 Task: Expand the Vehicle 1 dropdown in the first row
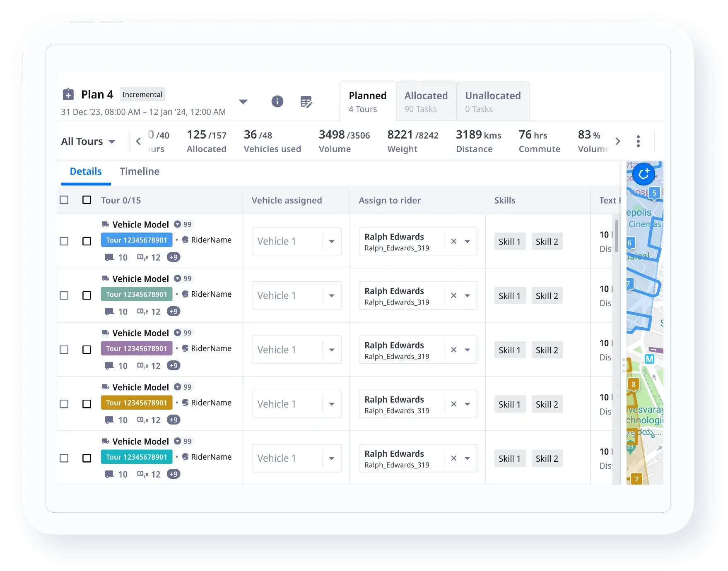(331, 241)
